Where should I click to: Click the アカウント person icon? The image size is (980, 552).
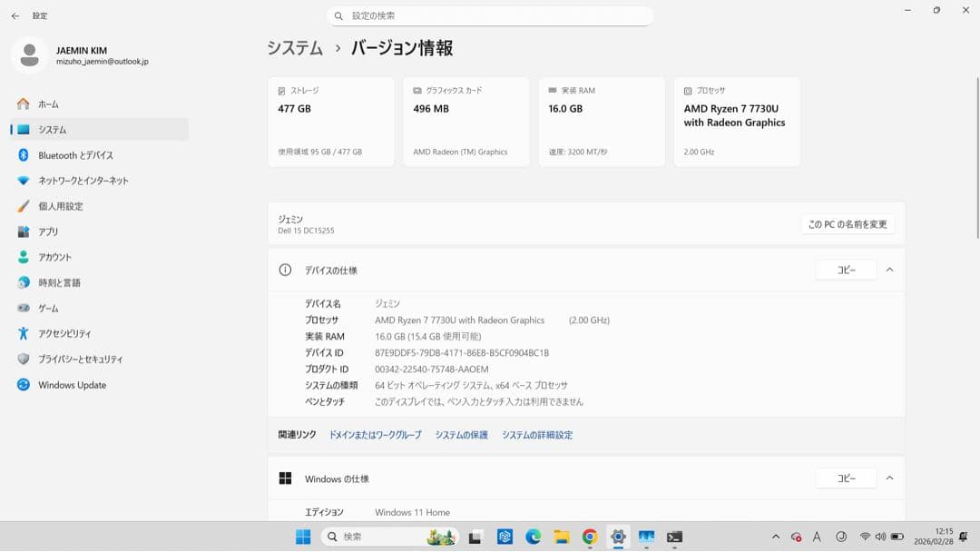click(23, 257)
